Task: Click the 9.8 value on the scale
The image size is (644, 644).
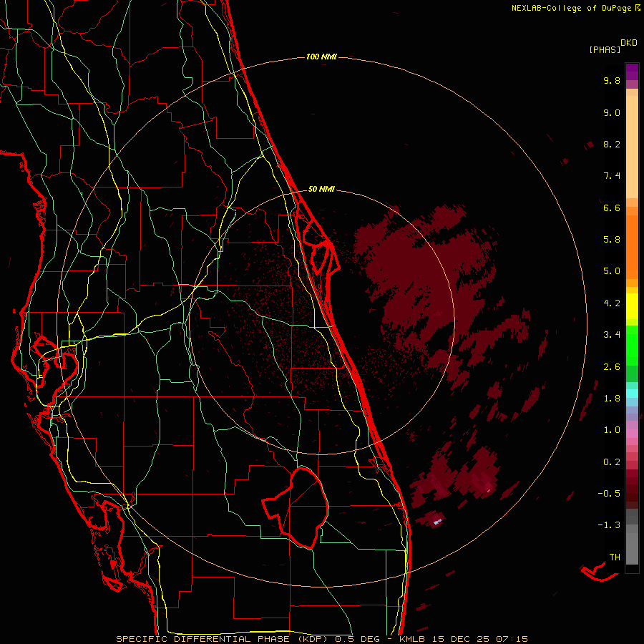Action: 612,80
